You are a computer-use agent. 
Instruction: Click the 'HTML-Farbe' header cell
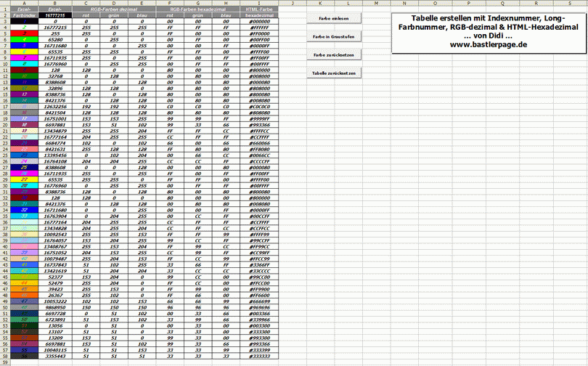point(259,9)
